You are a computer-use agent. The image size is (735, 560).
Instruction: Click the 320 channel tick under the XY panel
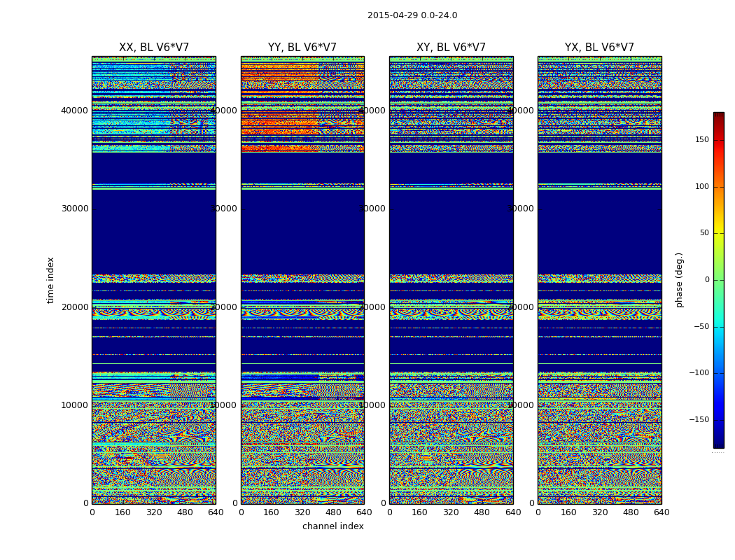[451, 512]
